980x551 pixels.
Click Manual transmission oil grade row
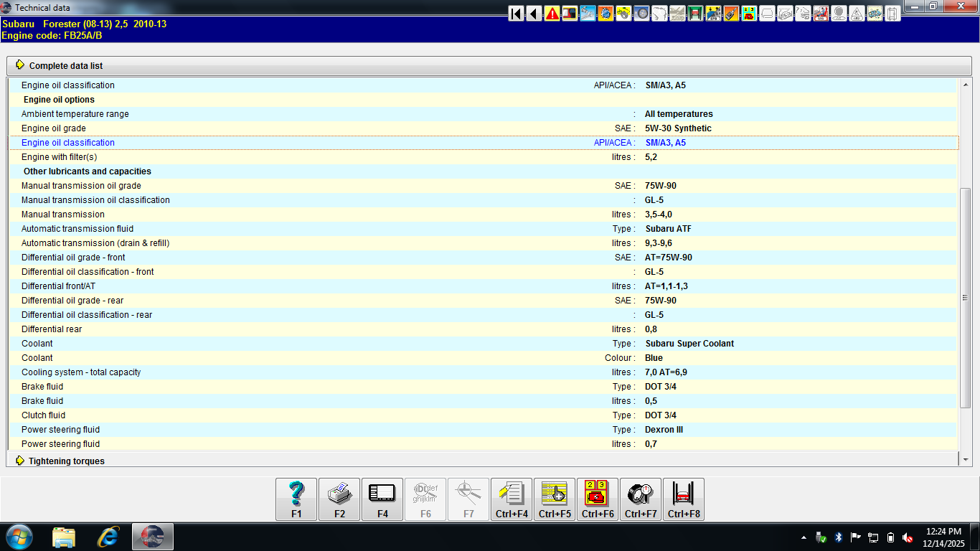(484, 186)
